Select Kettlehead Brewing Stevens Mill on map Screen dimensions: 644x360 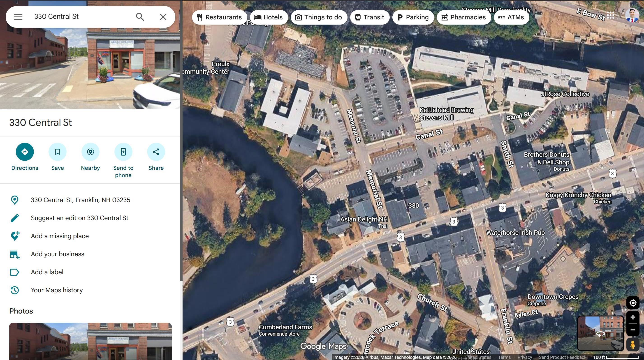coord(447,114)
